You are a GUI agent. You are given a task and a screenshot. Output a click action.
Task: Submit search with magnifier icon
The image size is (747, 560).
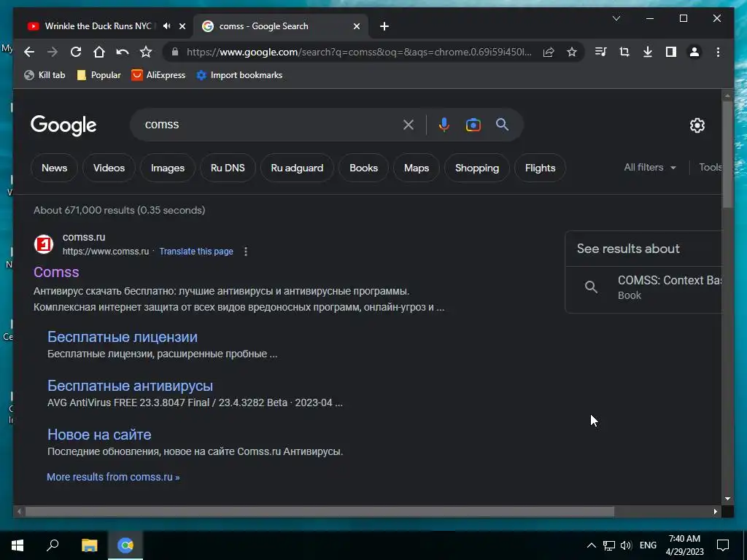(x=502, y=125)
